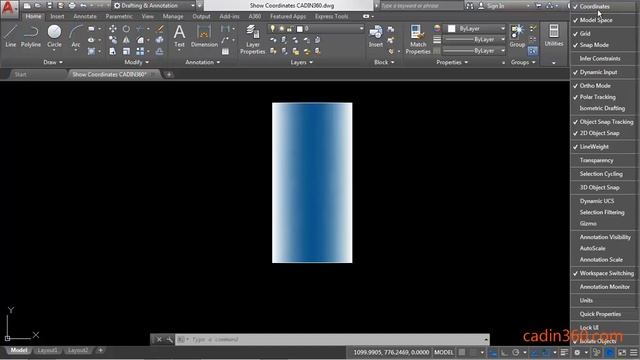
Task: Open the Insert ribbon tab
Action: point(57,16)
